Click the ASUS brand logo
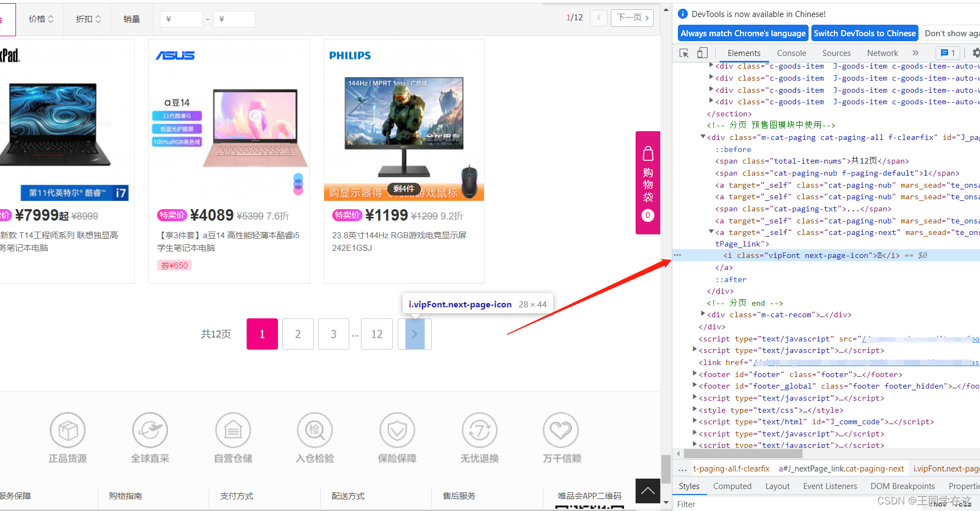Viewport: 980px width, 511px height. [175, 55]
